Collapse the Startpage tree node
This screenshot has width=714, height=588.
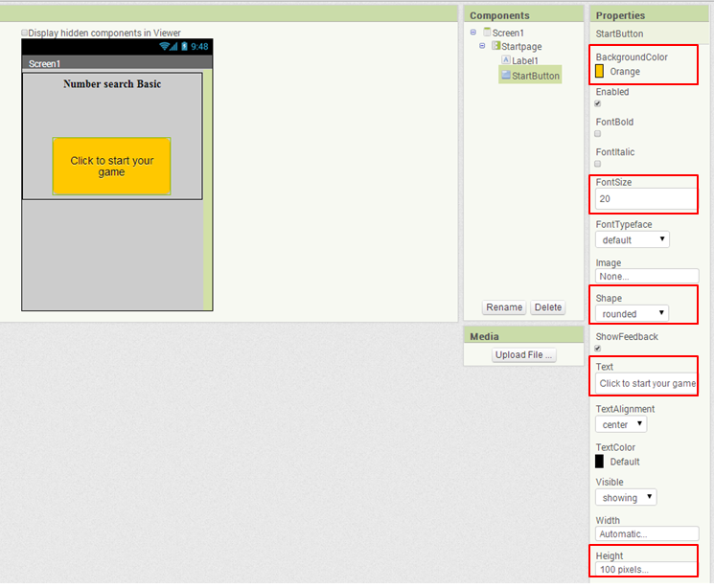click(482, 46)
